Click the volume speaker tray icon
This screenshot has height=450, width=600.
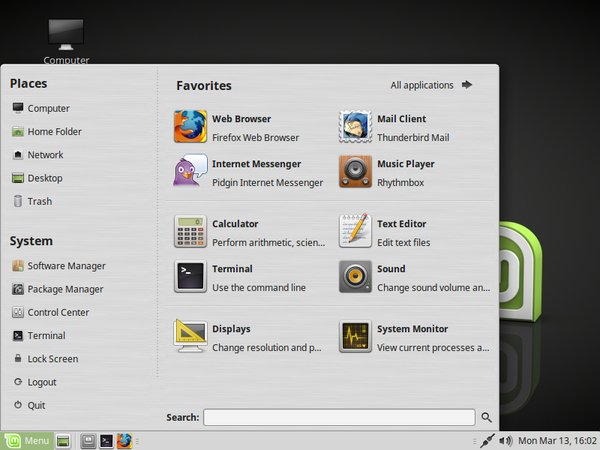tap(506, 441)
